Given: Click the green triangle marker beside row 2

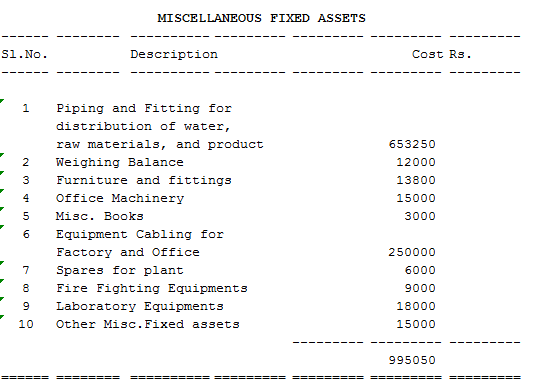Looking at the screenshot, I should 2,155.
